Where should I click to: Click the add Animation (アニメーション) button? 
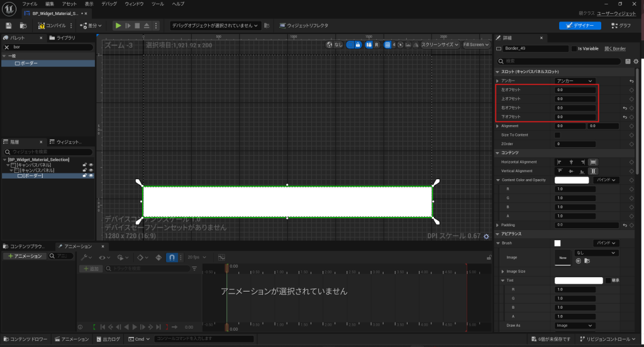pyautogui.click(x=24, y=256)
